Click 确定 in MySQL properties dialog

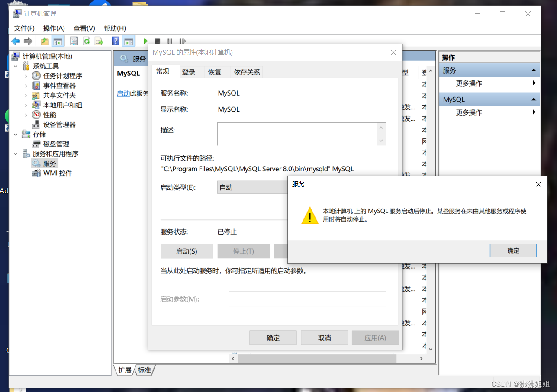click(x=273, y=338)
